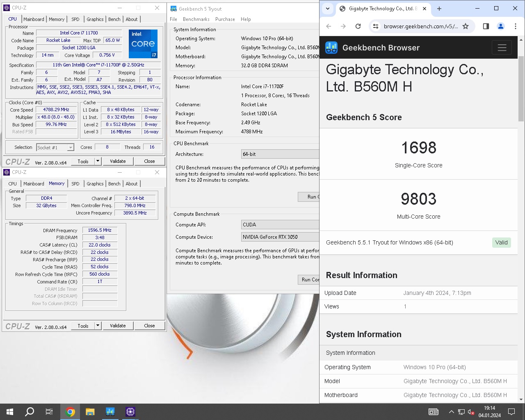Open the About tab in the CPU-Z Memory window
The width and height of the screenshot is (525, 420).
click(x=132, y=184)
